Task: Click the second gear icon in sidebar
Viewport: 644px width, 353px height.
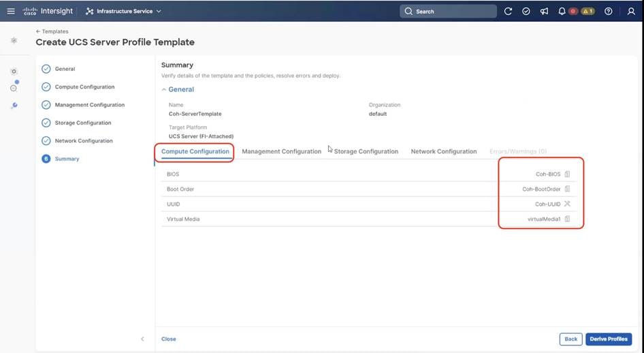Action: (14, 72)
